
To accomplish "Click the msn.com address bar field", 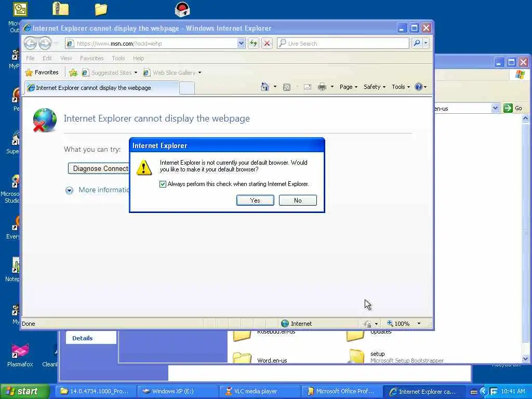I will (155, 44).
